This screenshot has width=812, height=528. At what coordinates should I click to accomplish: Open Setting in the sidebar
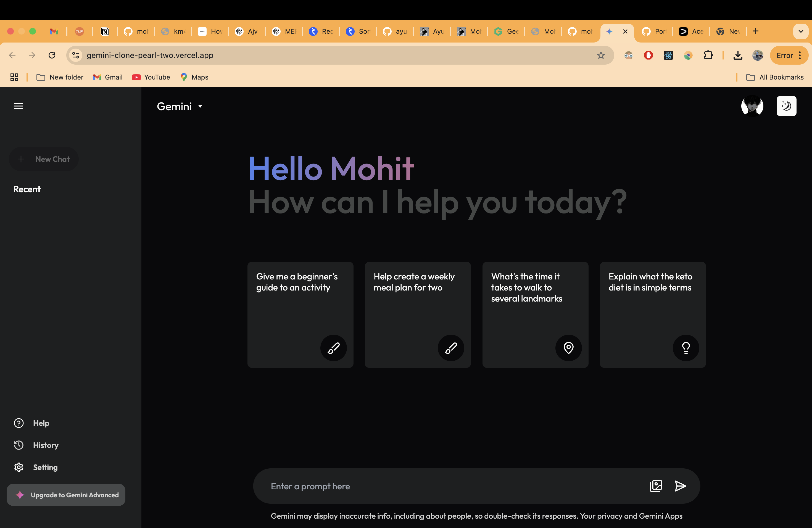pos(36,467)
